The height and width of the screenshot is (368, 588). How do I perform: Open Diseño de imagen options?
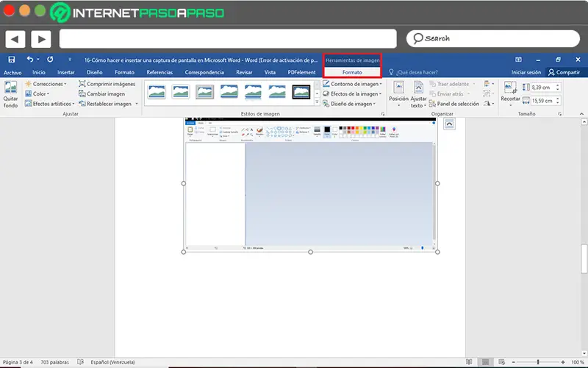(x=349, y=104)
